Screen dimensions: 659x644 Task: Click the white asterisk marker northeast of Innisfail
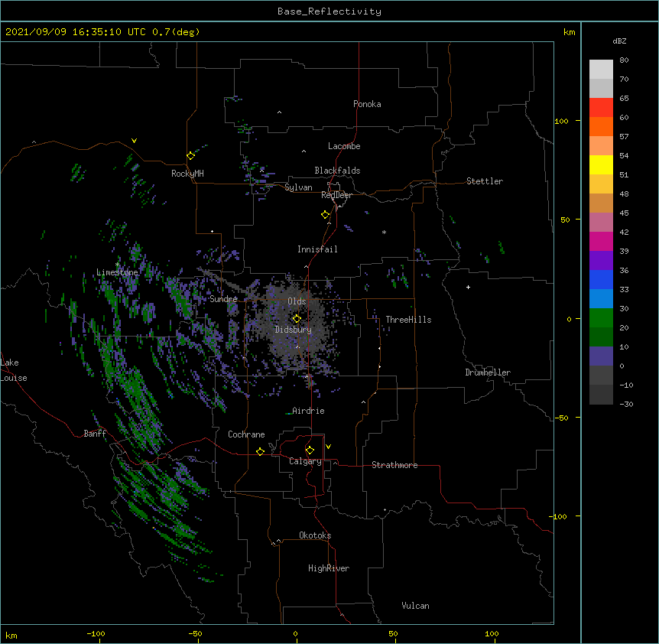click(x=384, y=232)
